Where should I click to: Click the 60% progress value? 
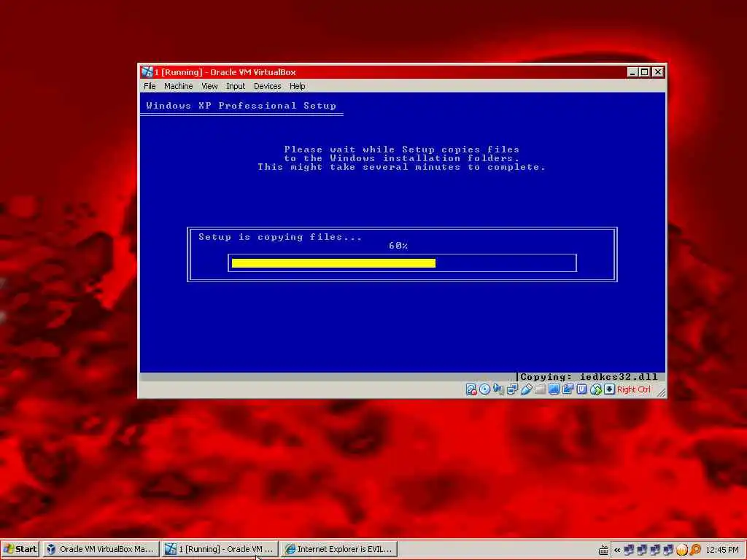tap(398, 246)
